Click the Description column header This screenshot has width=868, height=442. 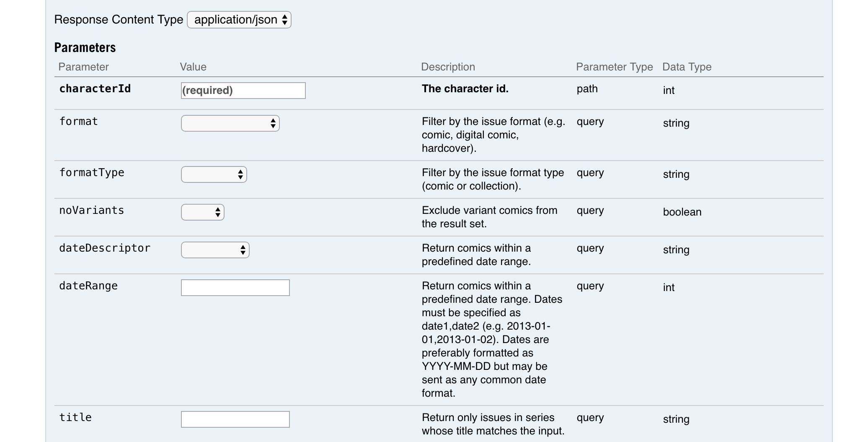coord(448,67)
